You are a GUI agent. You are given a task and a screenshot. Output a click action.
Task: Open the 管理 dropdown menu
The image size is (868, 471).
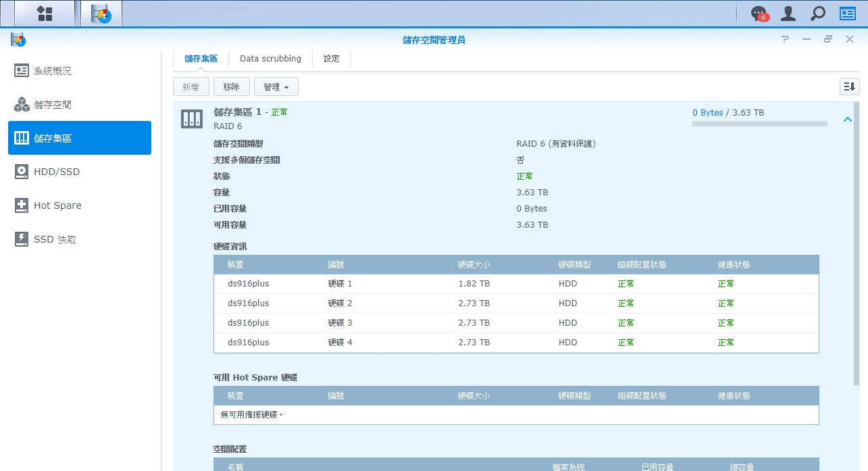276,86
